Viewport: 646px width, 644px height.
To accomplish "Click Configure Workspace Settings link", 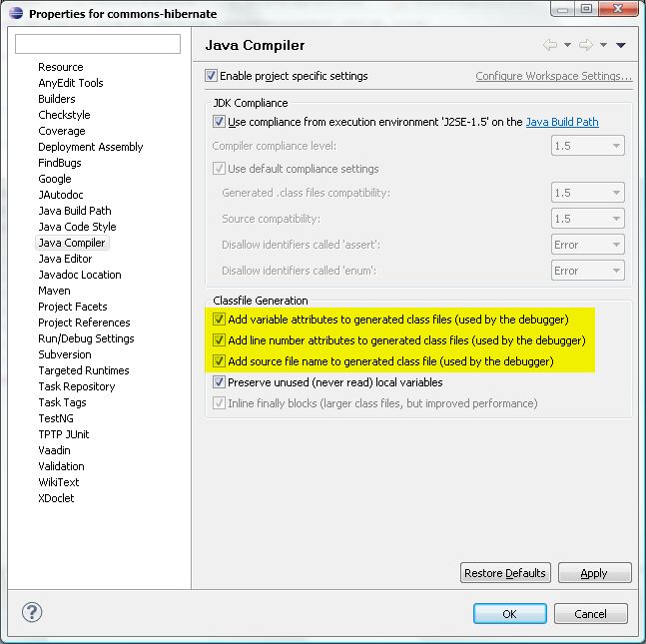I will 554,76.
